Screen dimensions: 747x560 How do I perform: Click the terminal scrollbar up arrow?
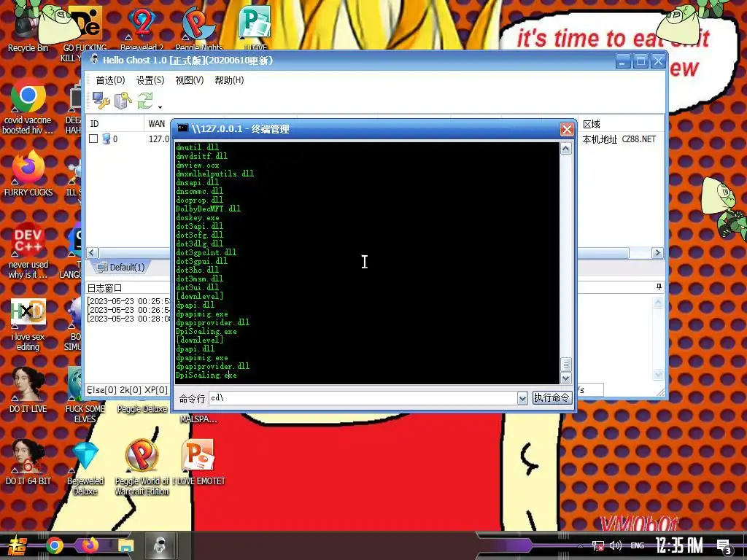click(565, 149)
